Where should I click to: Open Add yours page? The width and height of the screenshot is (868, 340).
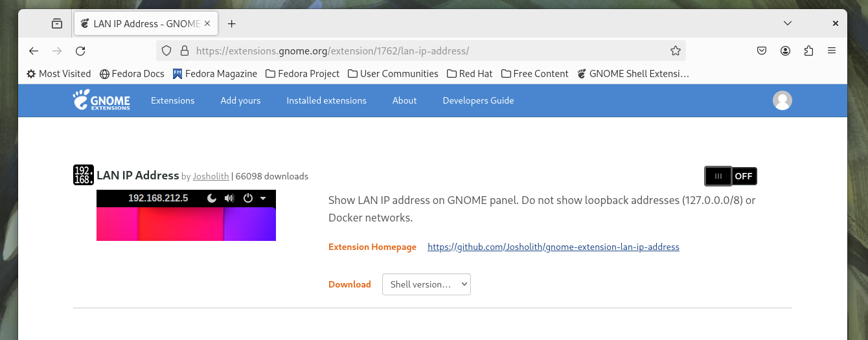(240, 100)
